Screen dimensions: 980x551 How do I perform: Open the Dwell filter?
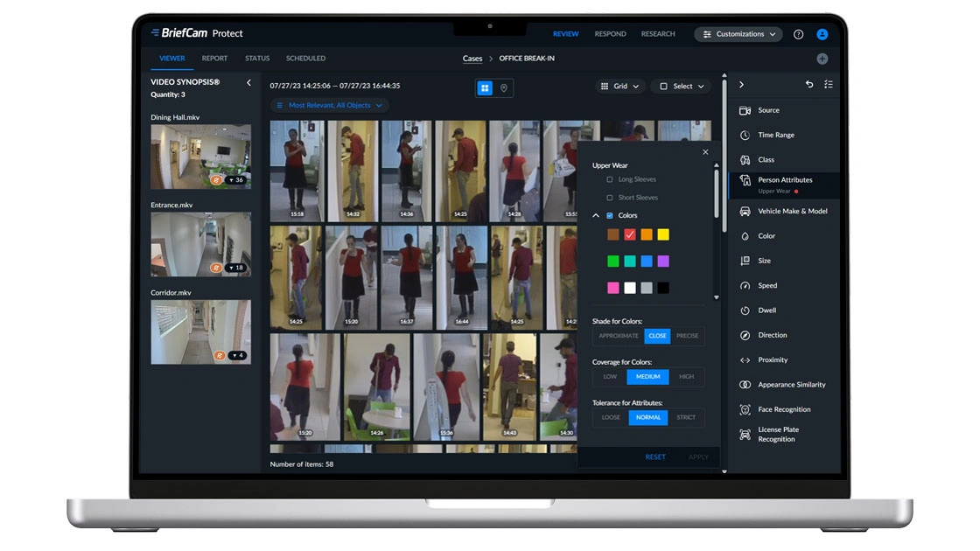tap(766, 310)
